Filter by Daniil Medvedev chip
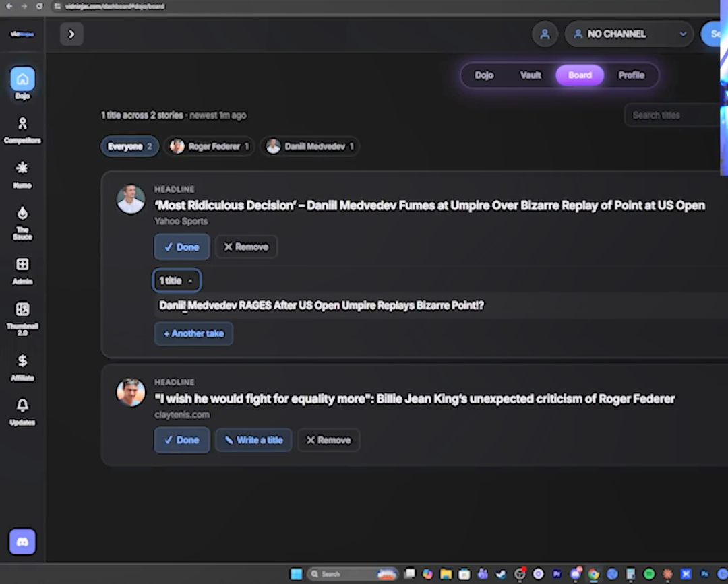The height and width of the screenshot is (584, 728). pos(309,147)
